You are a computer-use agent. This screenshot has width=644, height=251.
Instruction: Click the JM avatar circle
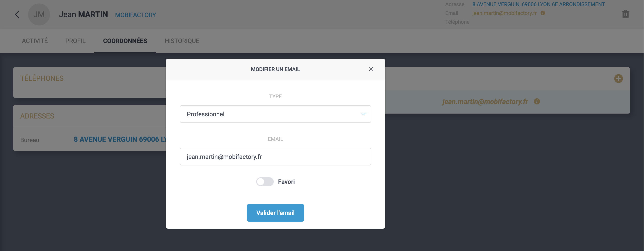click(39, 14)
